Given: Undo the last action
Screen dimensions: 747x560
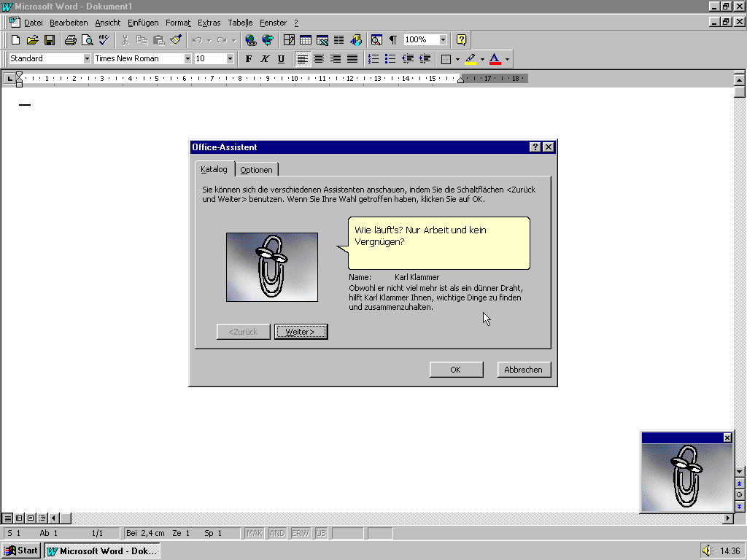Looking at the screenshot, I should pyautogui.click(x=197, y=40).
